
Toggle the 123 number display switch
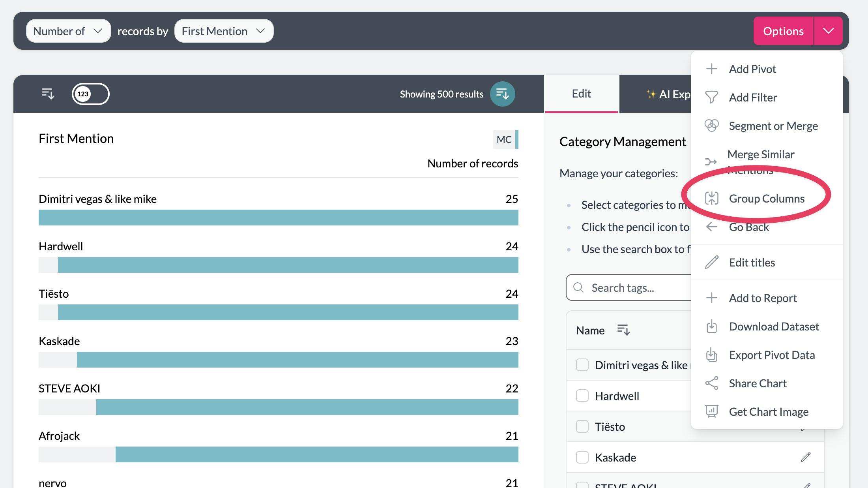coord(90,94)
